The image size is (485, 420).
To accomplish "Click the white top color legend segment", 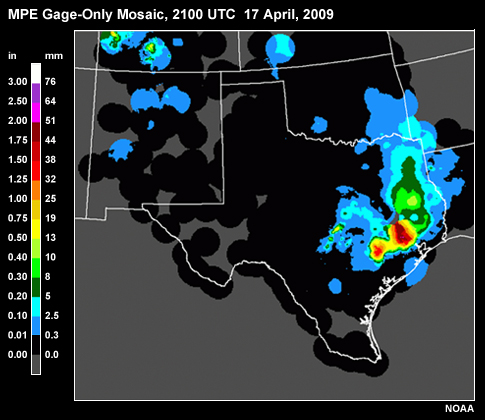I will pyautogui.click(x=36, y=74).
